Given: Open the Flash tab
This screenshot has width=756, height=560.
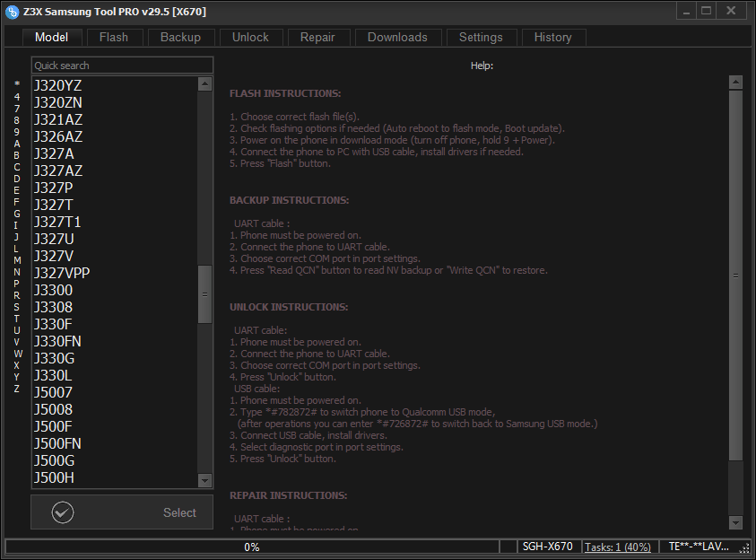Looking at the screenshot, I should [114, 38].
